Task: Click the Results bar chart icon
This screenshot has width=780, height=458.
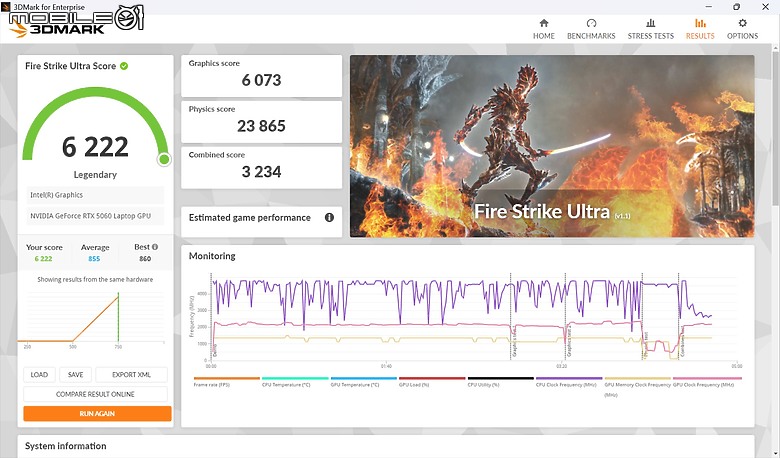Action: pos(700,23)
